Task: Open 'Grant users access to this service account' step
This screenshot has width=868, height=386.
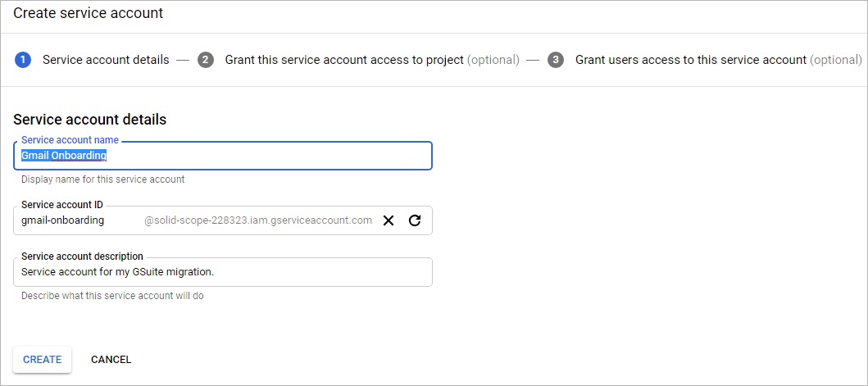Action: 690,60
